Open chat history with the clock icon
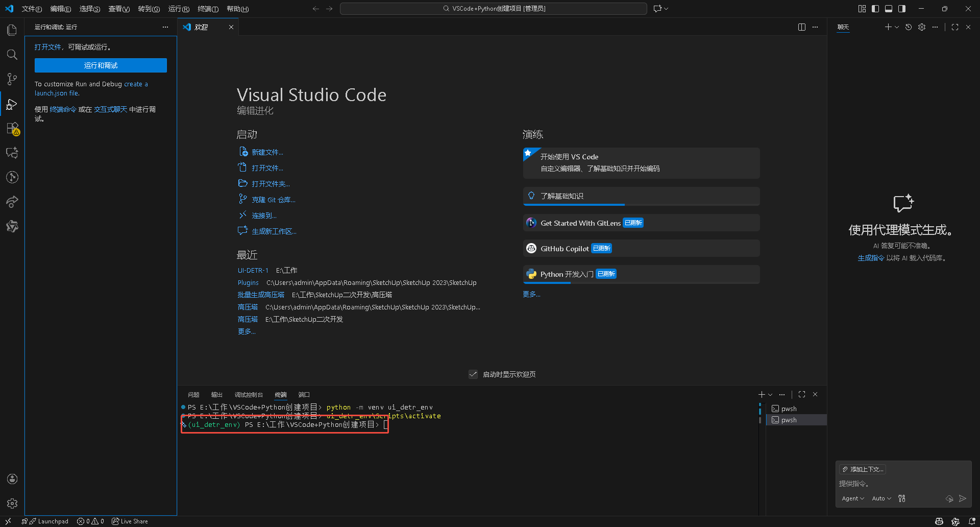Image resolution: width=980 pixels, height=527 pixels. (909, 27)
